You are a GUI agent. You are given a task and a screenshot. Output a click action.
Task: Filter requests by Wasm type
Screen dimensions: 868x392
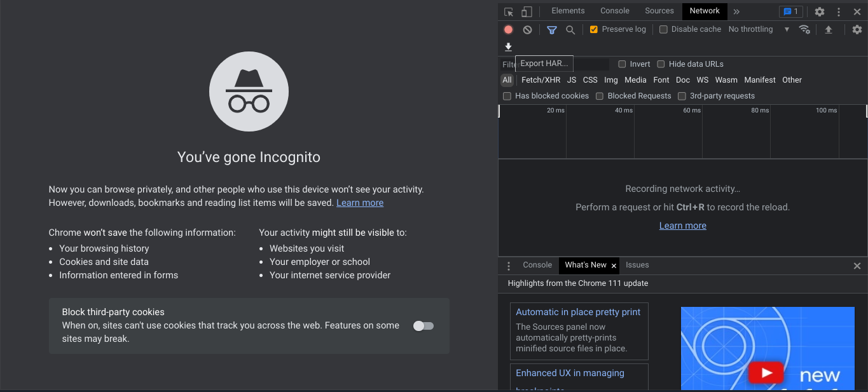(x=726, y=80)
